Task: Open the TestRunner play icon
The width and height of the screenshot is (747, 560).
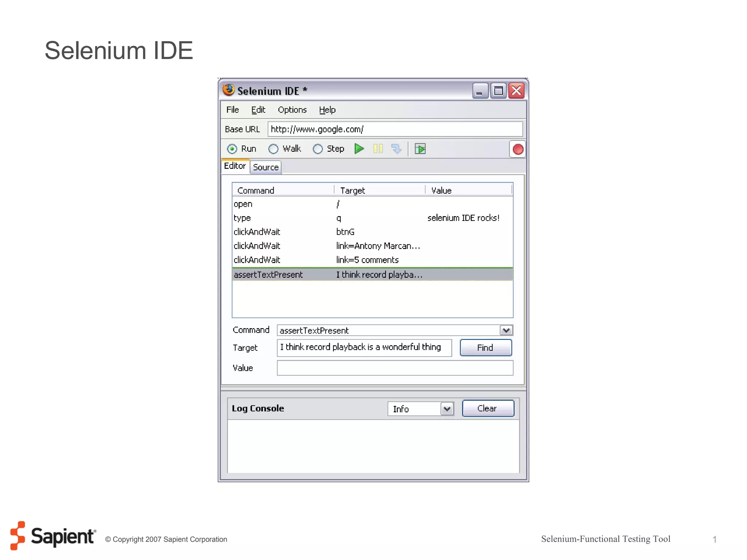Action: pos(420,149)
